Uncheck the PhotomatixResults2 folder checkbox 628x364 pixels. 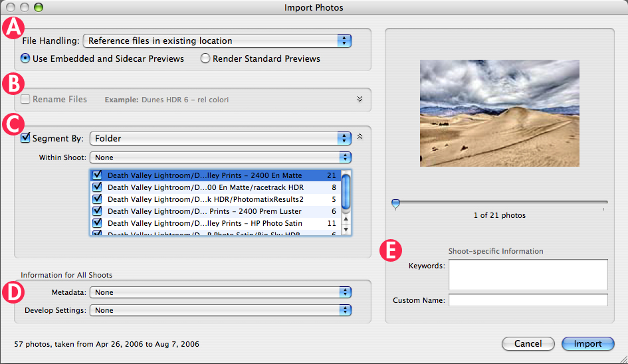98,199
